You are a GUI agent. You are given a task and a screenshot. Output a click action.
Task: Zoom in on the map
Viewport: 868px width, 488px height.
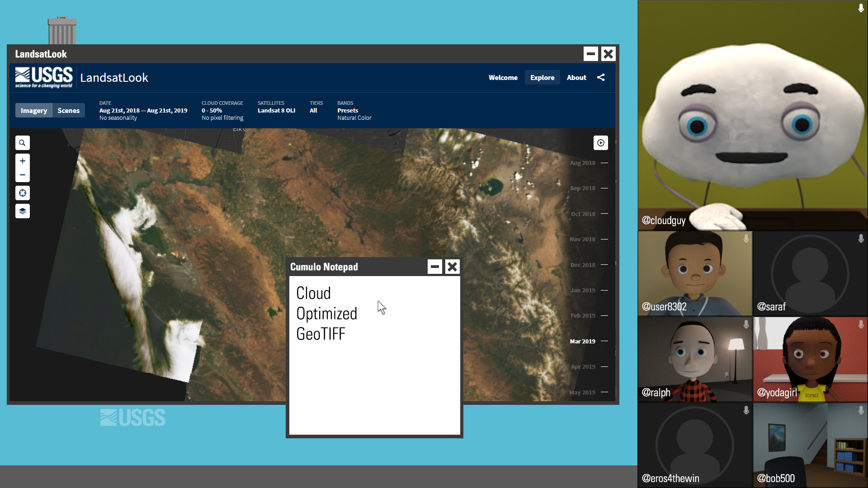coord(22,161)
